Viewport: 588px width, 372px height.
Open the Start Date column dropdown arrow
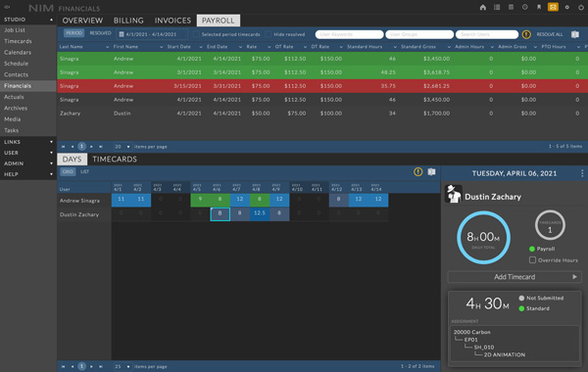click(201, 47)
